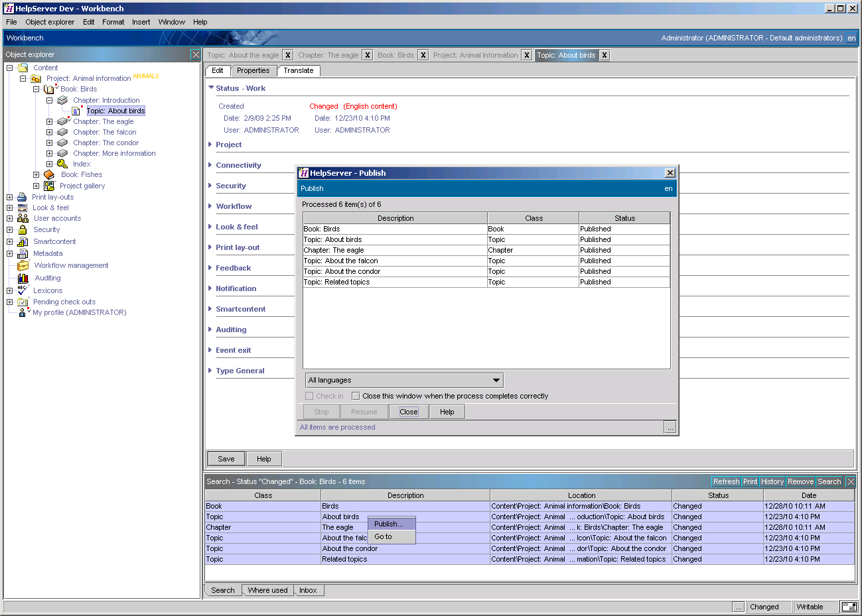Click the Chapter: The falcon icon
Screen dimensions: 862x616
tap(62, 132)
